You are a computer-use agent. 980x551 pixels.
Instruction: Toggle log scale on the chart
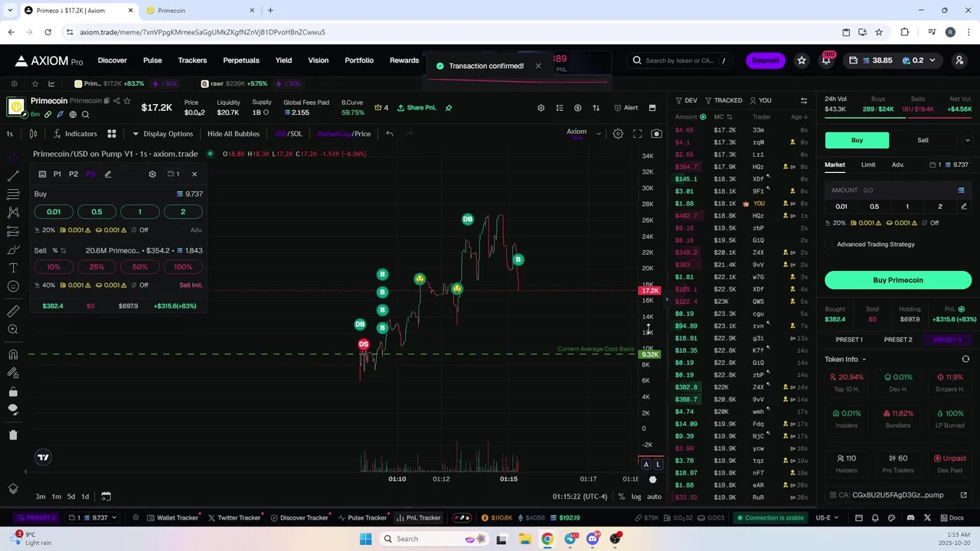point(636,497)
